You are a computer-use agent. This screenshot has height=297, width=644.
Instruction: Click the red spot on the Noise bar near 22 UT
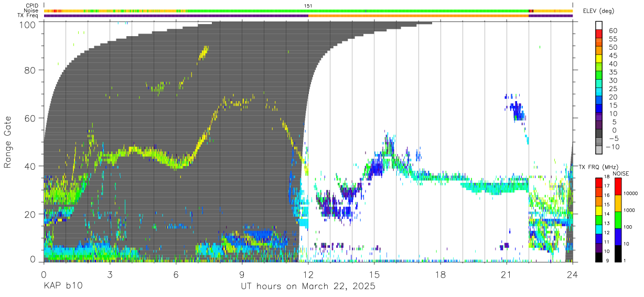pyautogui.click(x=531, y=10)
